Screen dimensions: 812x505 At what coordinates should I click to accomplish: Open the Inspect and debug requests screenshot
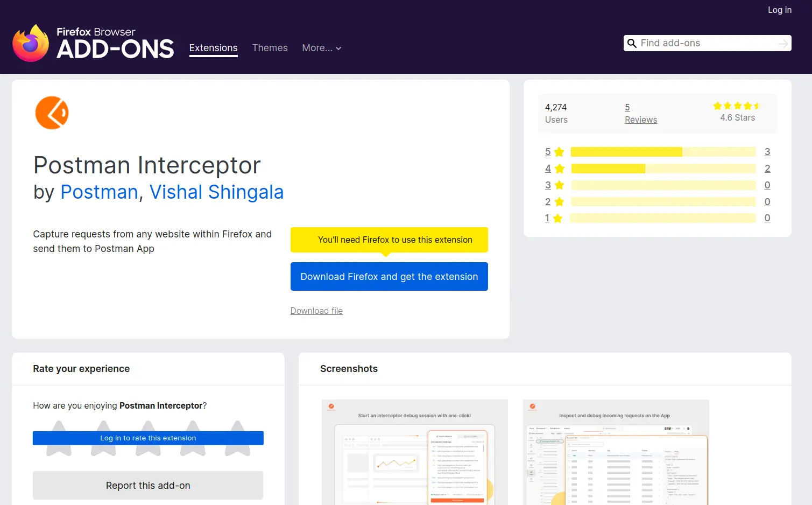tap(616, 452)
